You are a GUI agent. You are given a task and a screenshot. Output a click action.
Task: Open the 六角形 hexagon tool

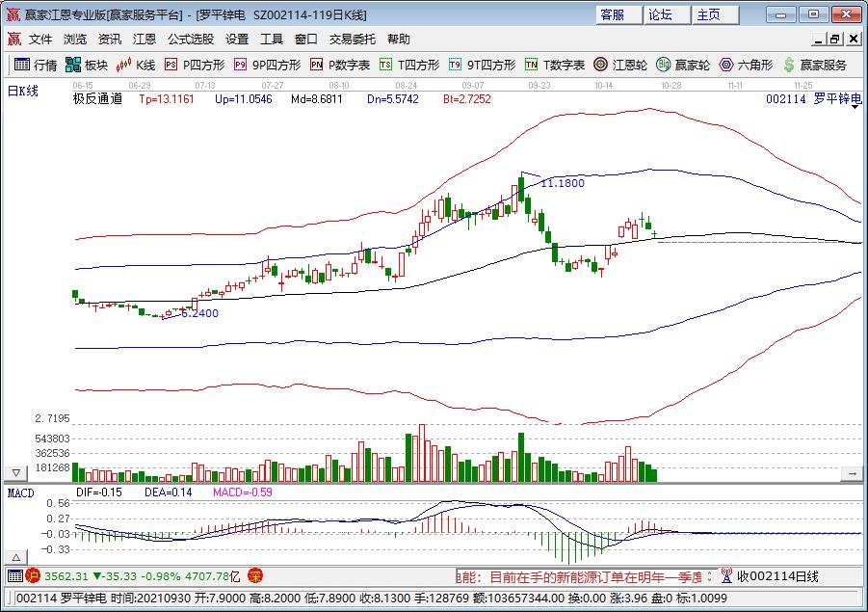pos(747,65)
